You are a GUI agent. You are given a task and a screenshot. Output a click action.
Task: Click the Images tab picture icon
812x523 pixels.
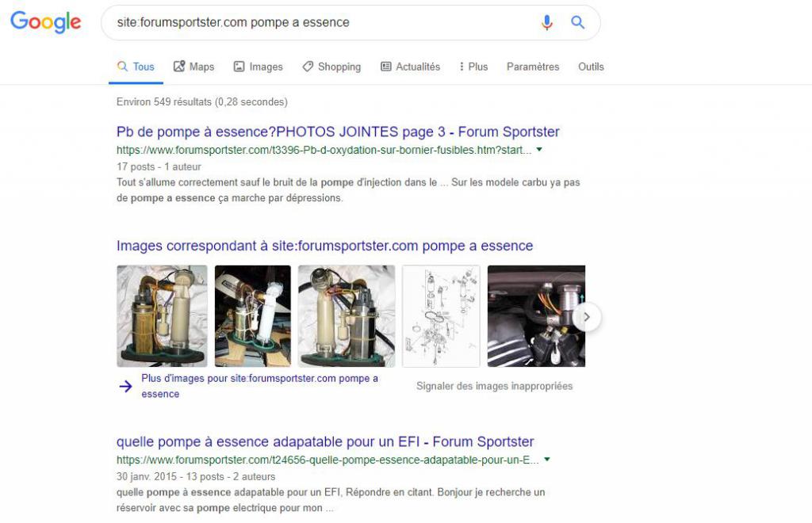coord(239,67)
